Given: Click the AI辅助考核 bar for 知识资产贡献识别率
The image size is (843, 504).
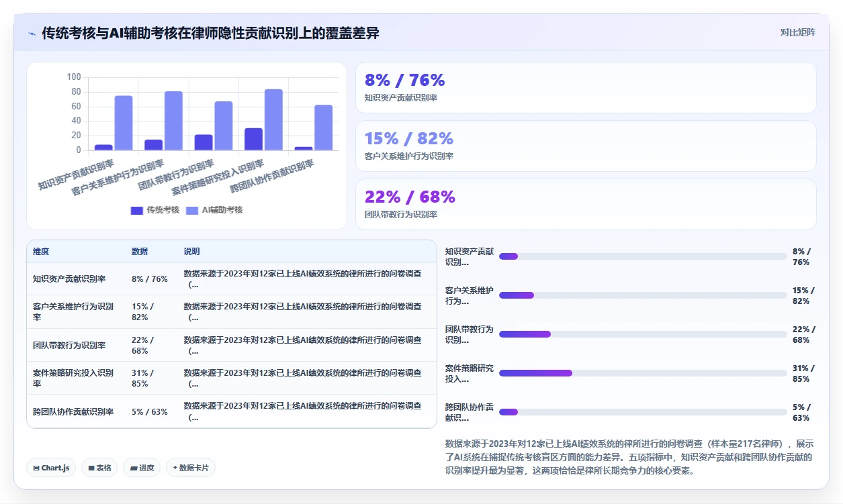Looking at the screenshot, I should tap(124, 123).
